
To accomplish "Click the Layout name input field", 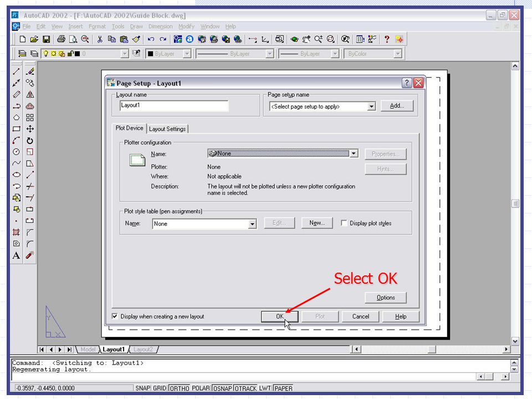I will pyautogui.click(x=174, y=105).
